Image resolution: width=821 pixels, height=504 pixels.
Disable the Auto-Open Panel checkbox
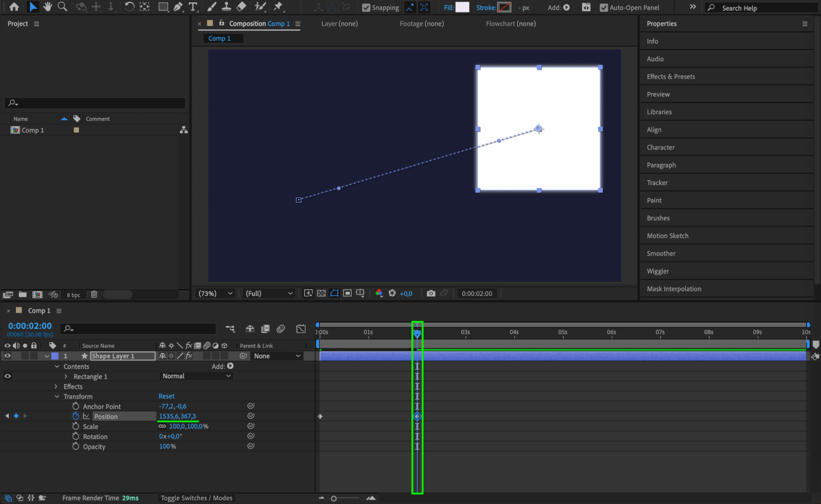click(603, 7)
